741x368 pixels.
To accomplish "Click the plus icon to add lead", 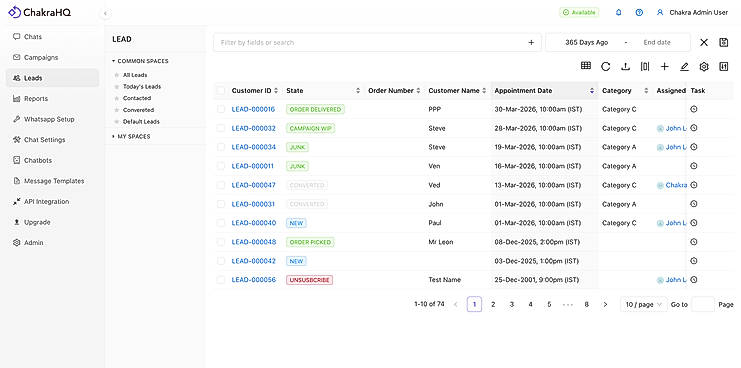I will click(x=664, y=67).
